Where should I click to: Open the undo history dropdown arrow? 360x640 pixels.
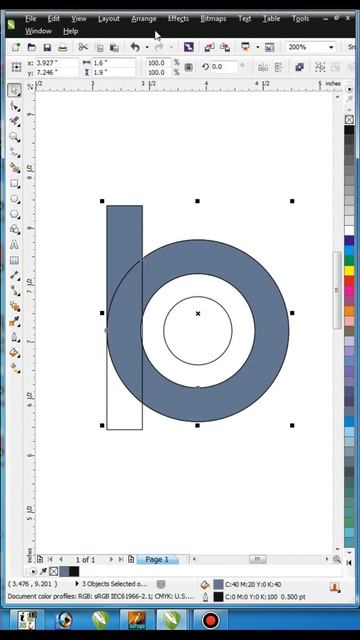tap(147, 48)
